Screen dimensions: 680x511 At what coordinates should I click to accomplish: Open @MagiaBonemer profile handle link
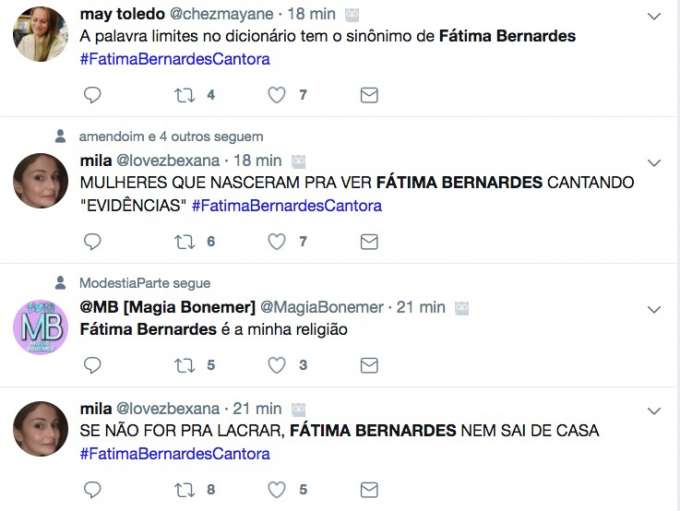(322, 307)
